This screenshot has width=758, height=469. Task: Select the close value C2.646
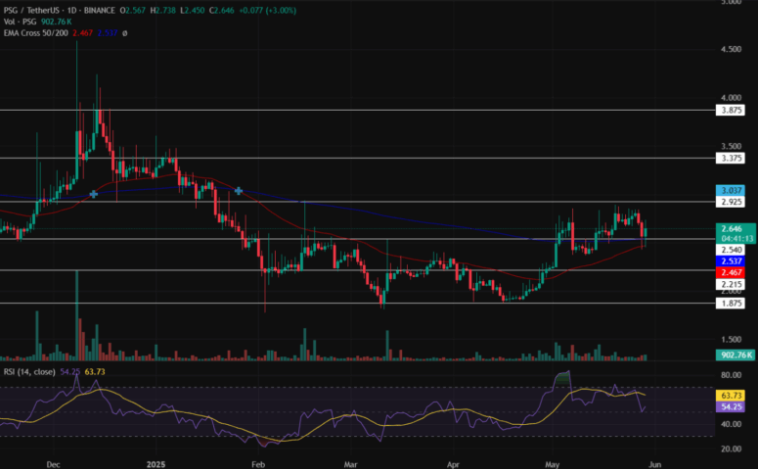222,10
